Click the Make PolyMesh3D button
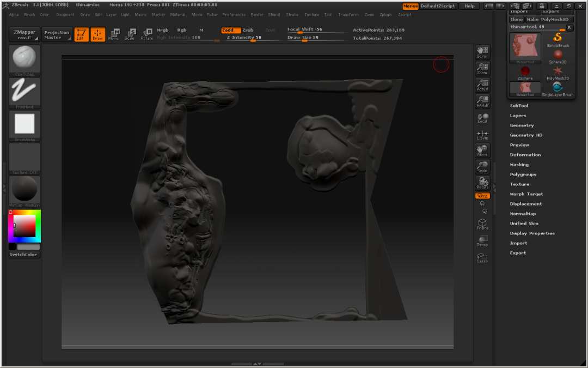Viewport: 588px width, 368px height. pos(549,19)
